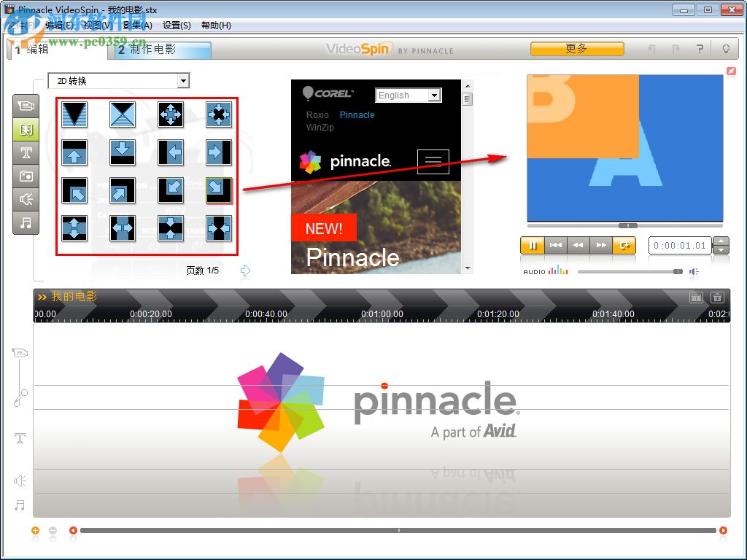747x560 pixels.
Task: Click the orange 更多 button
Action: 578,49
